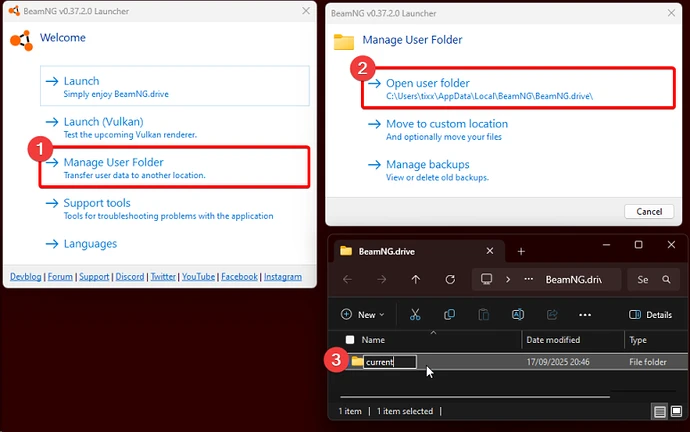Click the Cancel button
Screen dimensions: 690x432
coord(642,211)
